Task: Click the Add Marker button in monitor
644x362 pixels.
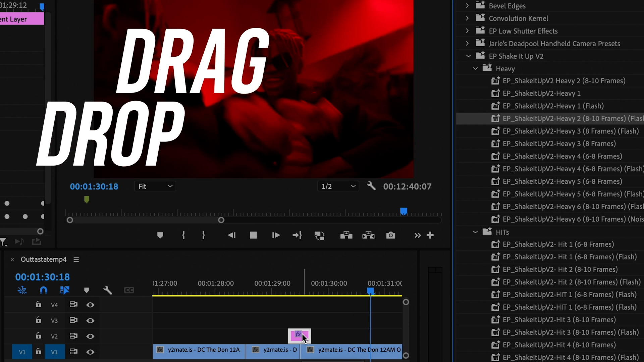Action: 160,235
